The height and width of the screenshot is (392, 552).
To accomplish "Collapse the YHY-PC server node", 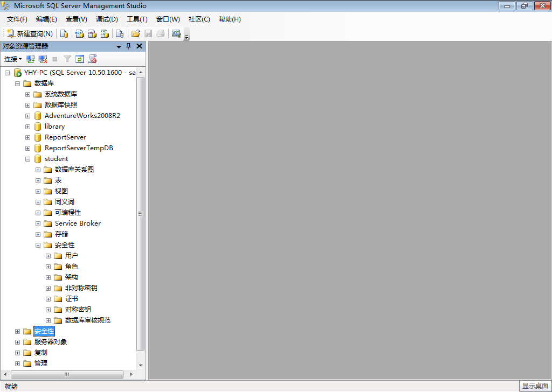I will pos(7,73).
